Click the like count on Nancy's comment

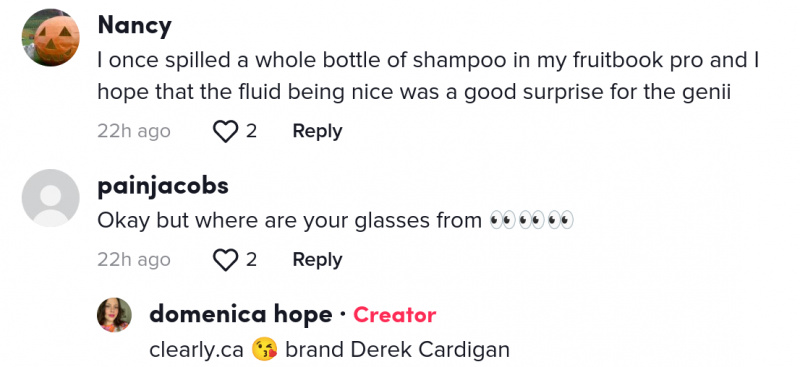coord(251,132)
